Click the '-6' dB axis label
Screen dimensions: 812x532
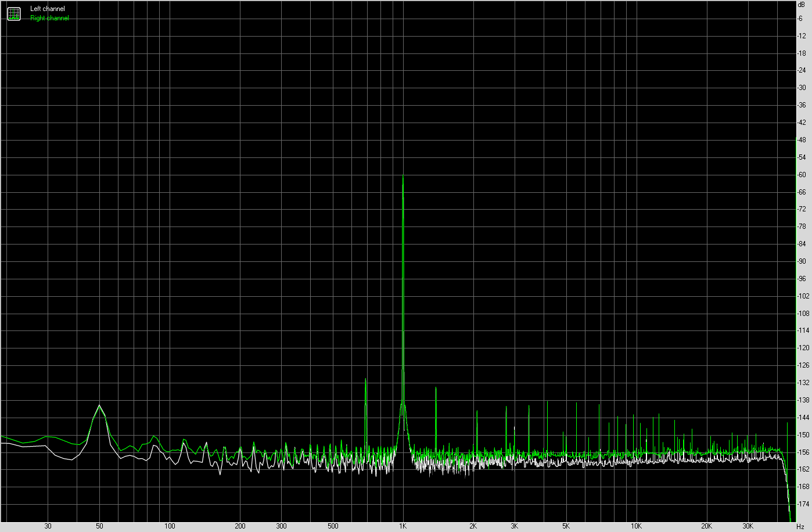pos(800,19)
